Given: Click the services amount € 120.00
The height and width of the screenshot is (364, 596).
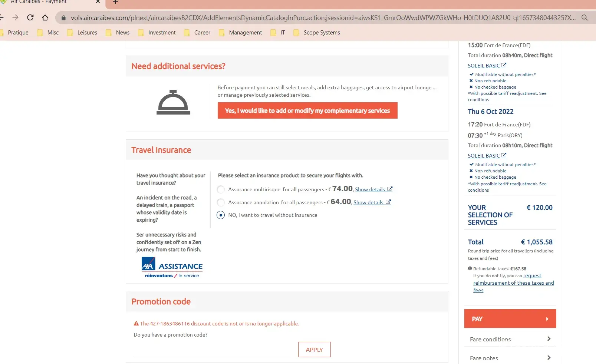Looking at the screenshot, I should [539, 208].
